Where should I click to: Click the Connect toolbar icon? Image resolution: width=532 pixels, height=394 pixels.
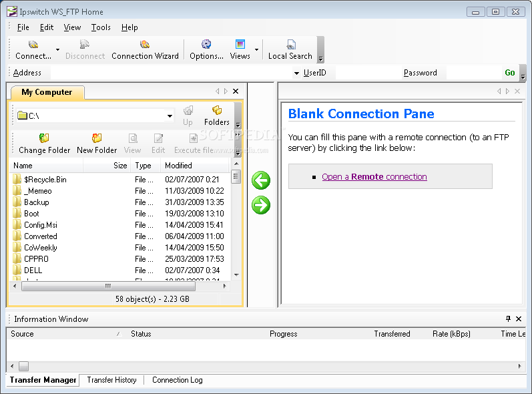[x=33, y=45]
